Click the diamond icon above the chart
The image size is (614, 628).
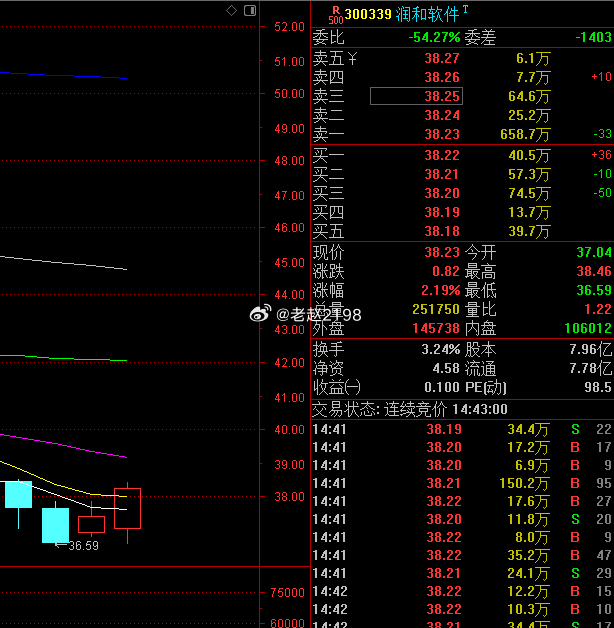231,10
